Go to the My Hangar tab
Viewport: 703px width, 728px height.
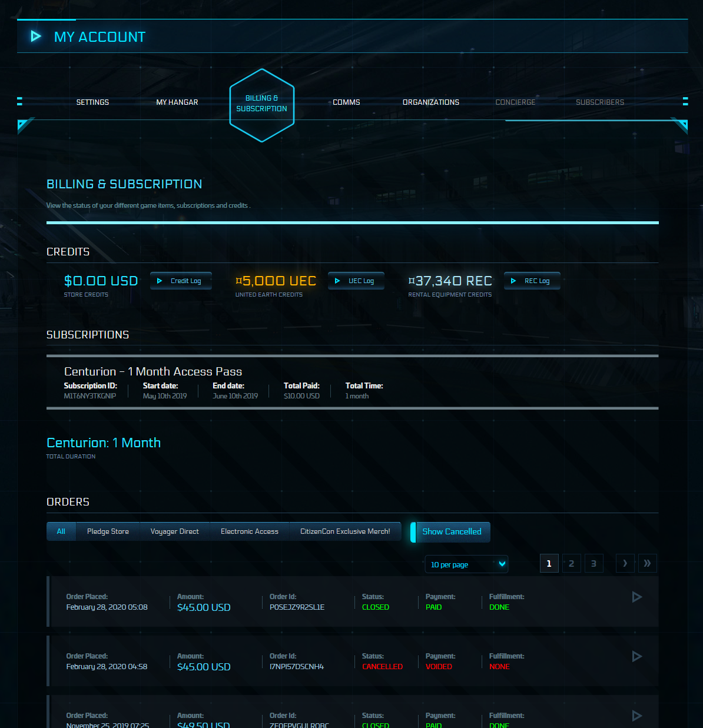(x=177, y=102)
